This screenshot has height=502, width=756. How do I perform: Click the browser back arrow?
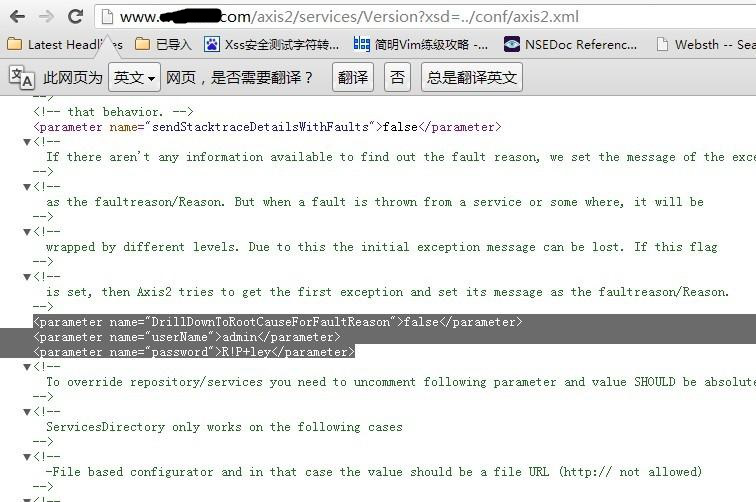click(17, 16)
